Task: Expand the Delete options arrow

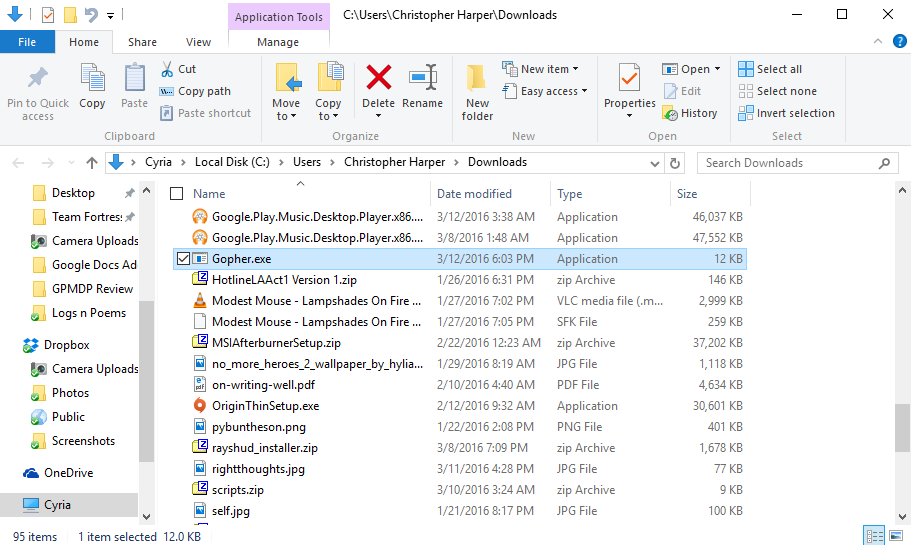Action: coord(378,116)
